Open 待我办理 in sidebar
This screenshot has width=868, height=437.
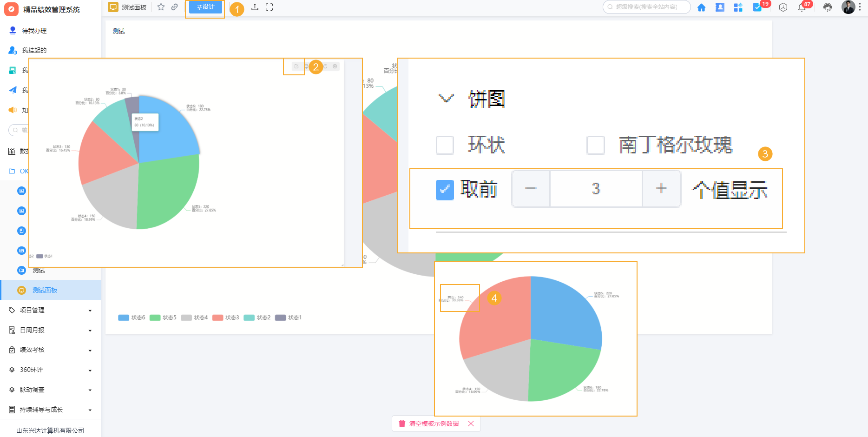(34, 31)
